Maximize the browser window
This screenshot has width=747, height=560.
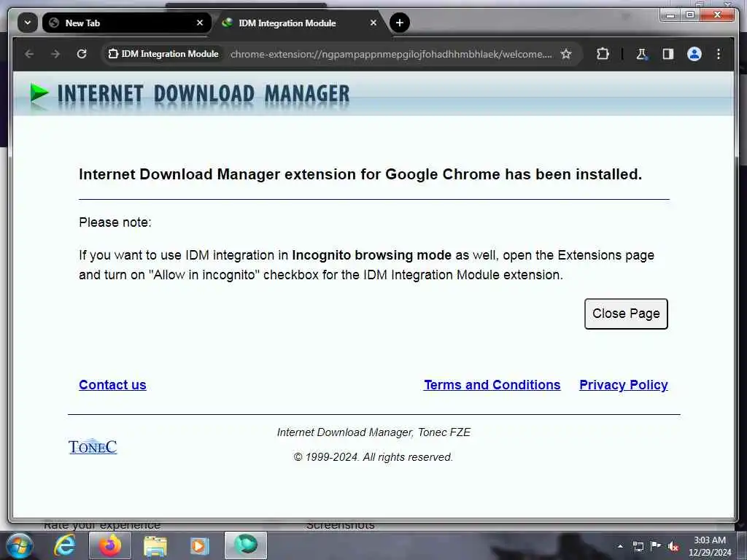(x=690, y=15)
